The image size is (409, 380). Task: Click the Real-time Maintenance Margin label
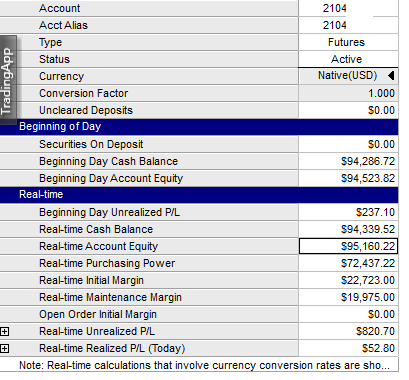click(110, 297)
